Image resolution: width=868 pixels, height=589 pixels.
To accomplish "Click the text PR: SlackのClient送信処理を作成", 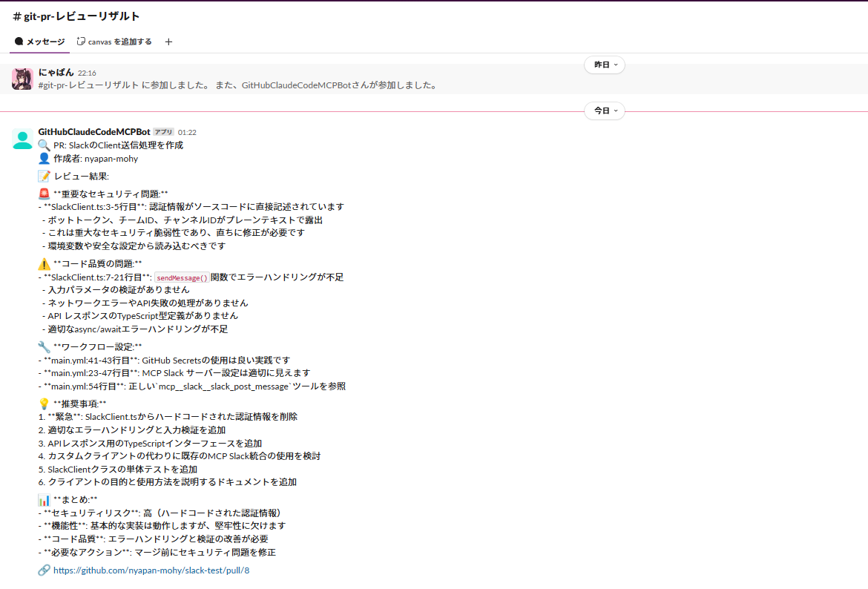I will coord(119,145).
